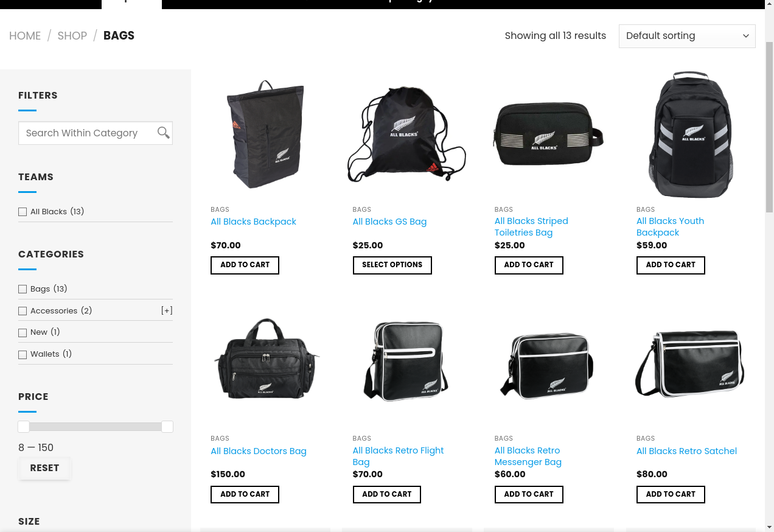Image resolution: width=774 pixels, height=532 pixels.
Task: Click the scrollbar down arrow
Action: tap(769, 527)
